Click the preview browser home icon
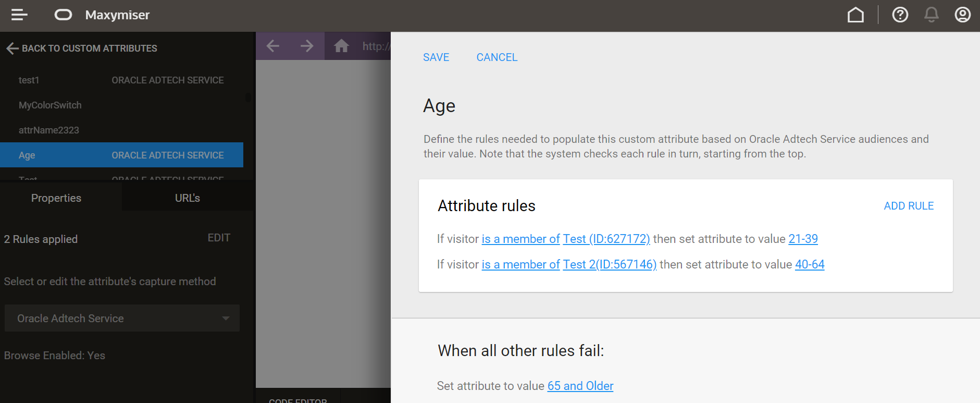980x403 pixels. click(342, 46)
